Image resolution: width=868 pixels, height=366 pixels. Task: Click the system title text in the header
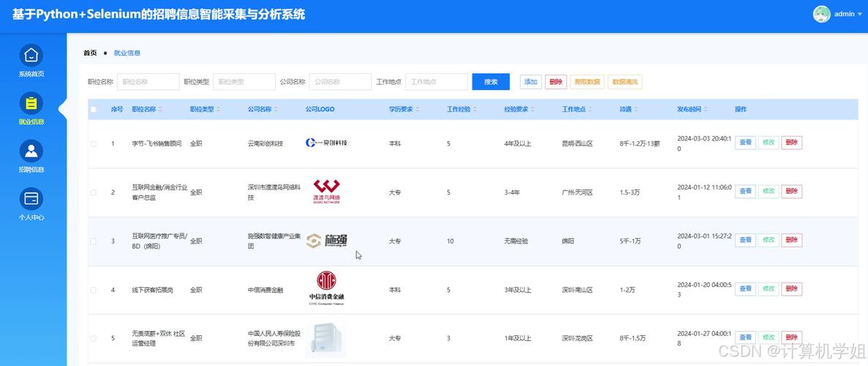click(x=159, y=15)
